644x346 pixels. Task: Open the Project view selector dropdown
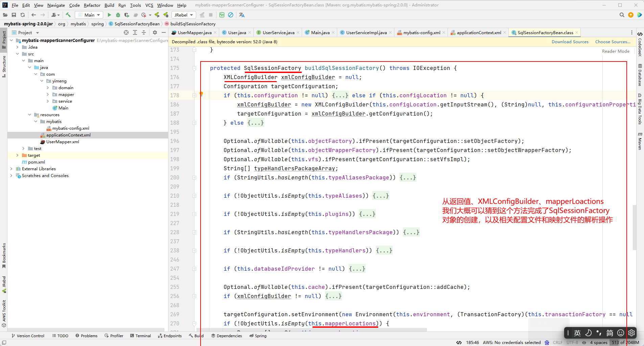tap(25, 32)
